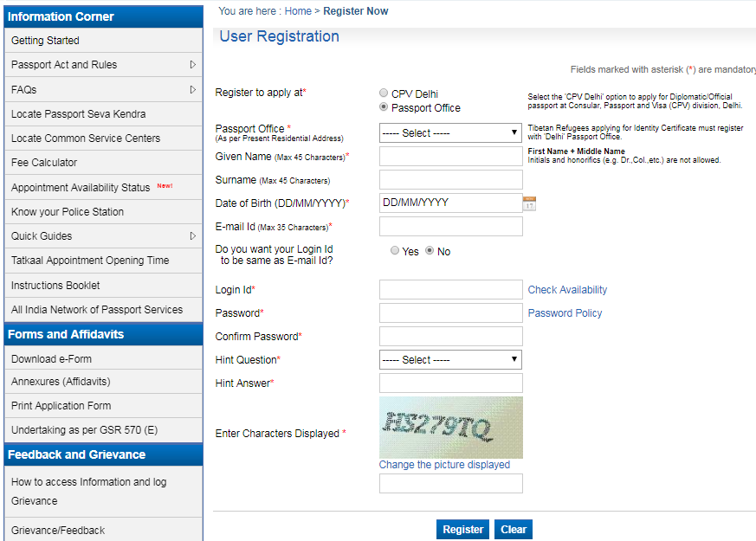
Task: Click Change the picture displayed link
Action: pos(444,465)
